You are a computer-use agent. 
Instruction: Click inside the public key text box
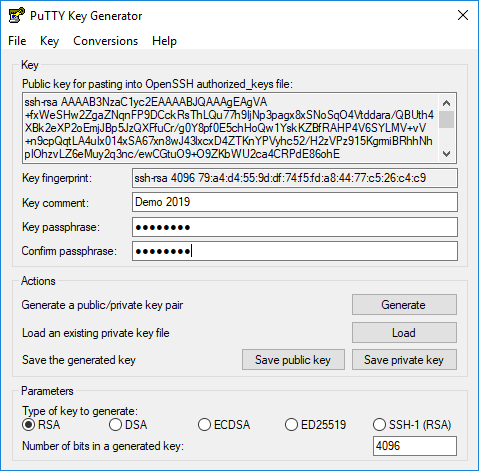231,128
